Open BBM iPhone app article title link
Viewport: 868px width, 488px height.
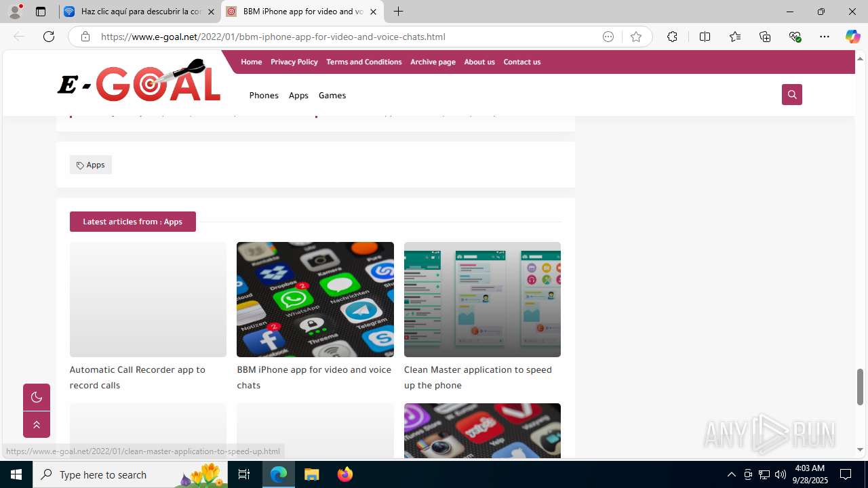[314, 378]
